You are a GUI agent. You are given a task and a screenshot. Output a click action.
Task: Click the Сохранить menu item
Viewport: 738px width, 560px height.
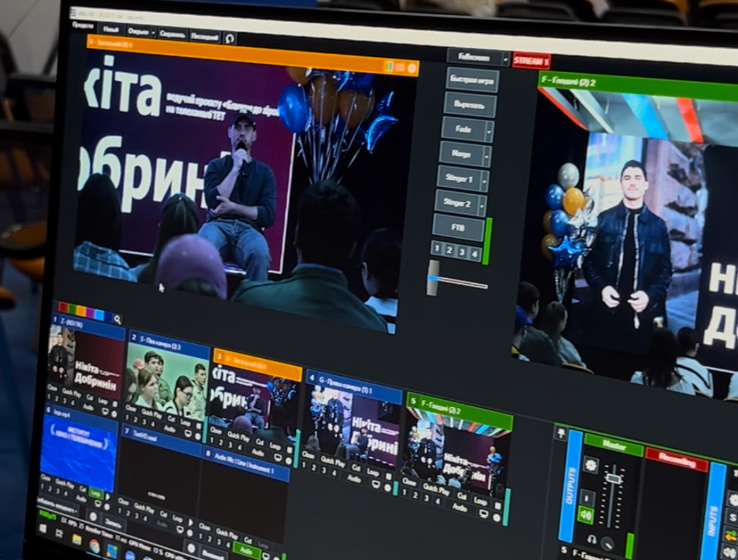click(x=172, y=34)
